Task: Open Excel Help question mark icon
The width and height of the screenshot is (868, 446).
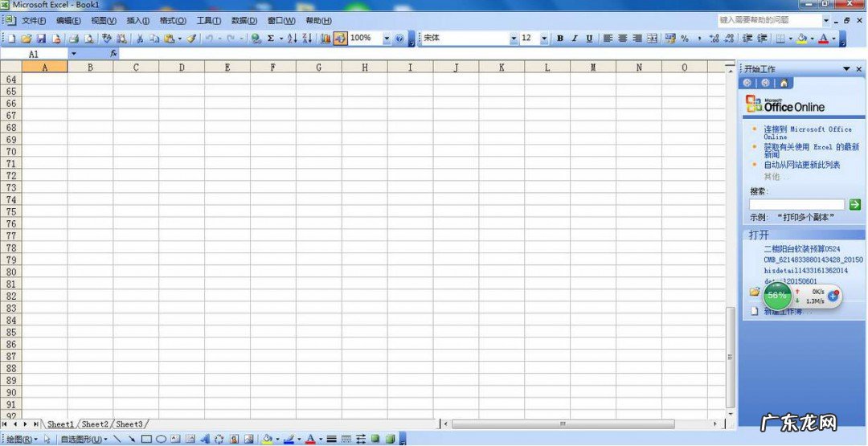Action: click(399, 39)
